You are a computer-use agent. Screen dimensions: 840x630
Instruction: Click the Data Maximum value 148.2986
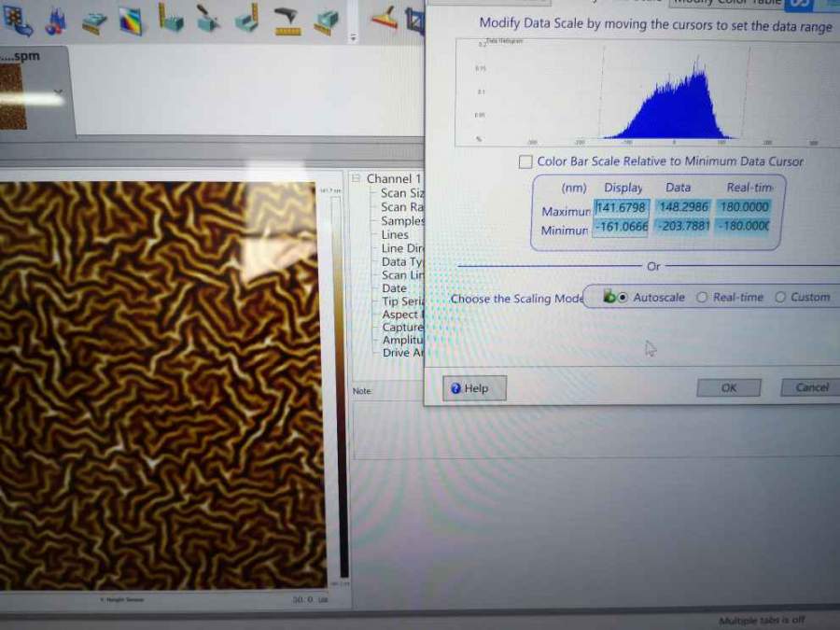pos(683,207)
